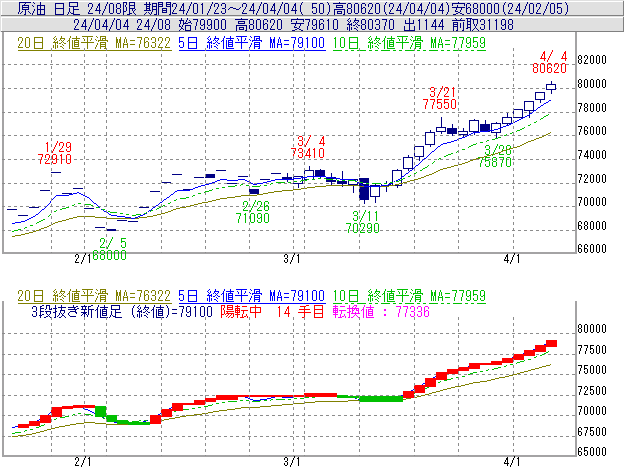Click the 20日 終値平滑 legend in the lower chart

tap(94, 296)
